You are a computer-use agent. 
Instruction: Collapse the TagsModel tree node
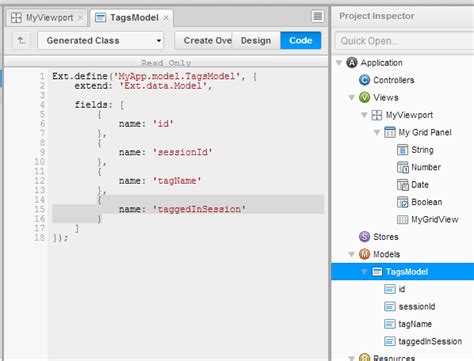tap(364, 272)
